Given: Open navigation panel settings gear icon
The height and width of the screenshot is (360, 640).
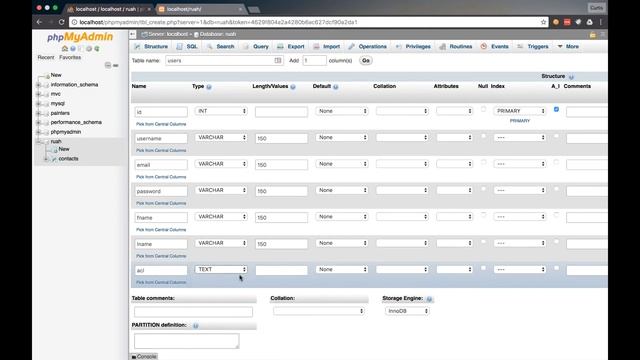Looking at the screenshot, I should click(x=89, y=49).
